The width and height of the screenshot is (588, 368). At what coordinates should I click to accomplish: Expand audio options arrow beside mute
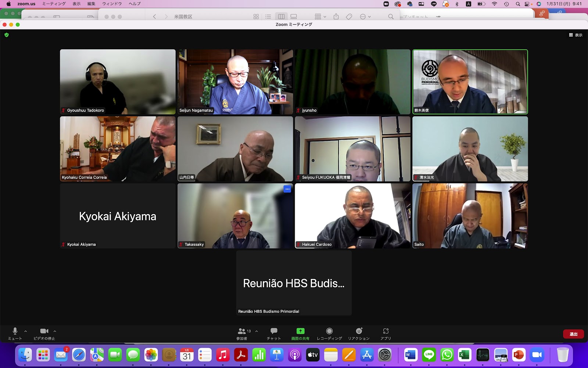25,331
